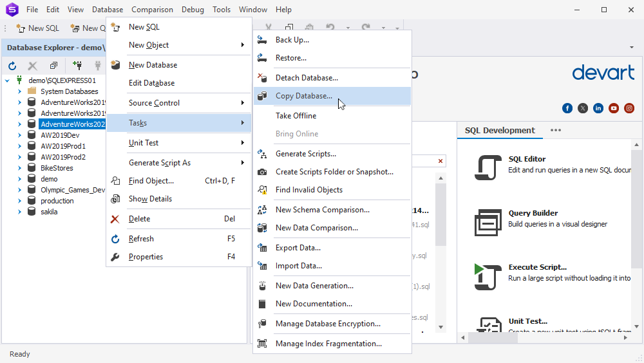Viewport: 644px width, 363px height.
Task: Choose Refresh in context menu
Action: 178,239
